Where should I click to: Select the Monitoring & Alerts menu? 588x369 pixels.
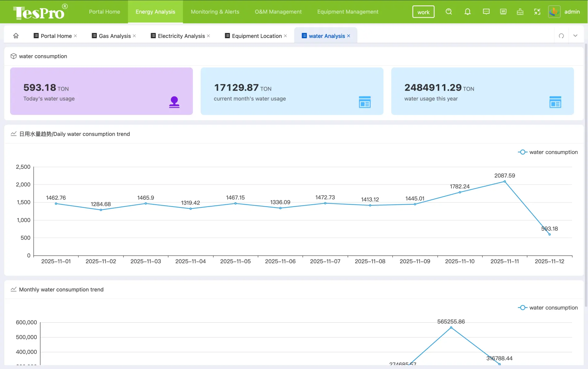click(x=215, y=12)
